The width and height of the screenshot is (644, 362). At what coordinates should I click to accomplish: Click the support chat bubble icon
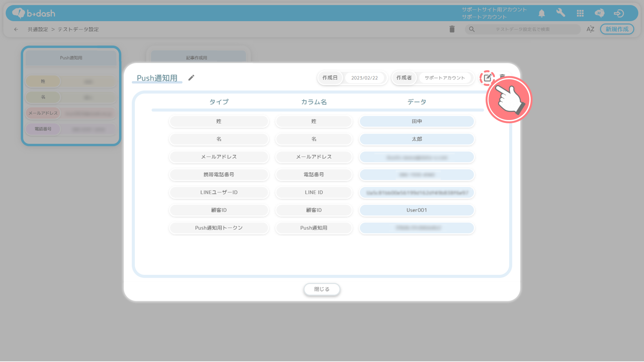pos(599,13)
